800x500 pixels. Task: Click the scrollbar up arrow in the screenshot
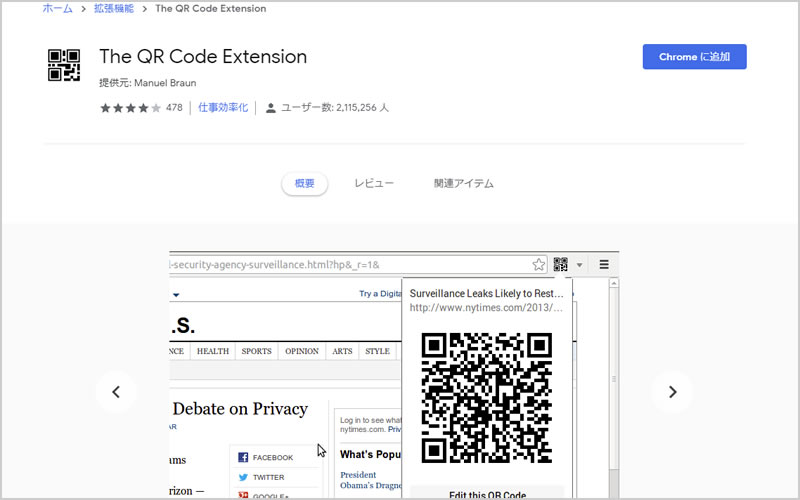614,283
